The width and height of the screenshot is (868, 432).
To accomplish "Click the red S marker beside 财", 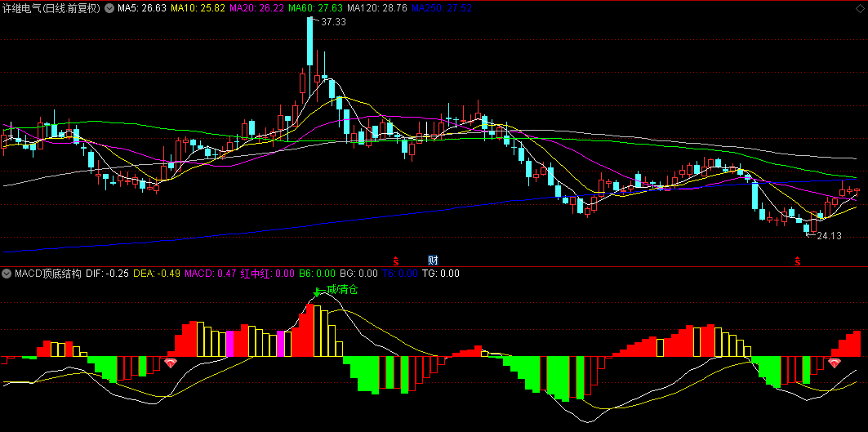I will pyautogui.click(x=396, y=261).
